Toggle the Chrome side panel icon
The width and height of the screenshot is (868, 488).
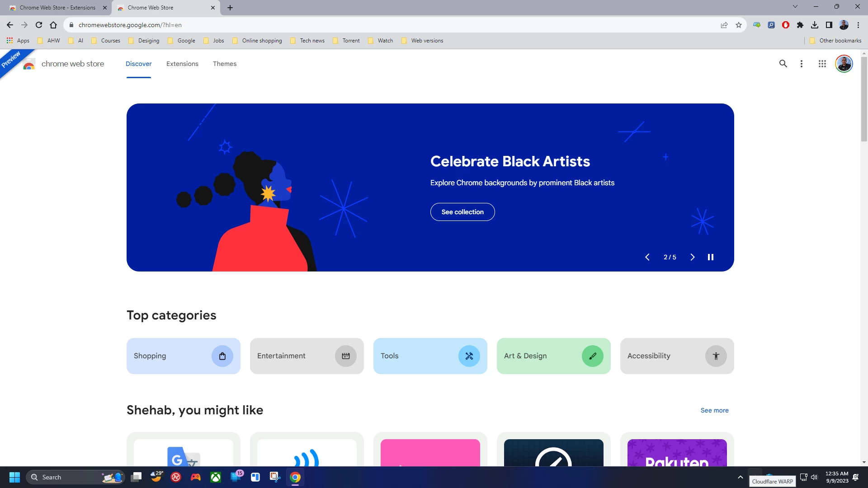829,25
